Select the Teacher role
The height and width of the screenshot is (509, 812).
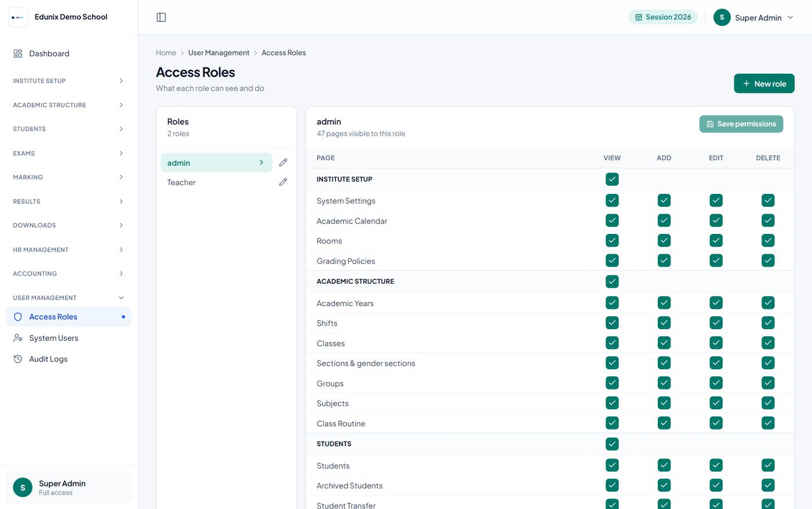click(x=216, y=182)
